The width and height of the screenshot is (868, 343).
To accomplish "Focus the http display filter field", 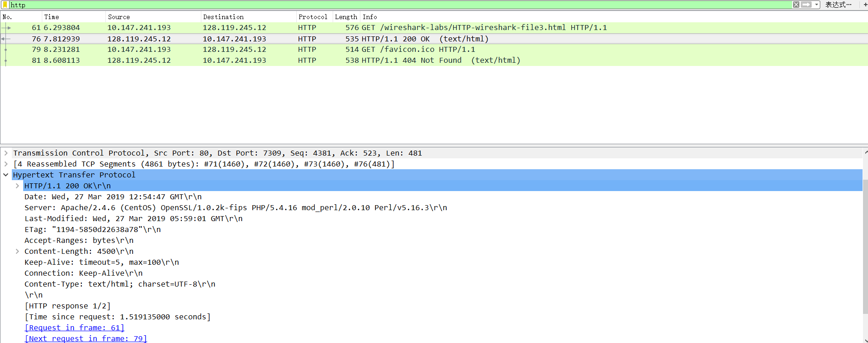I will tap(400, 5).
